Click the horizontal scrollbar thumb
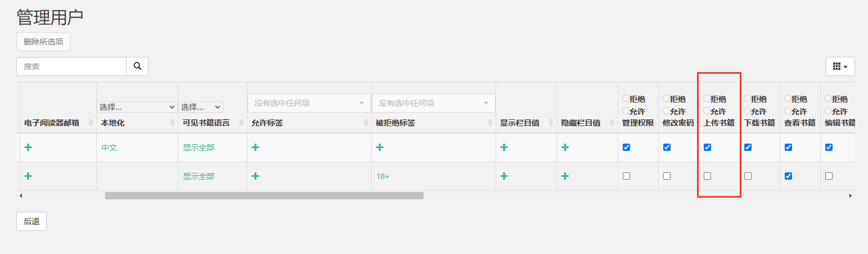 (x=264, y=196)
